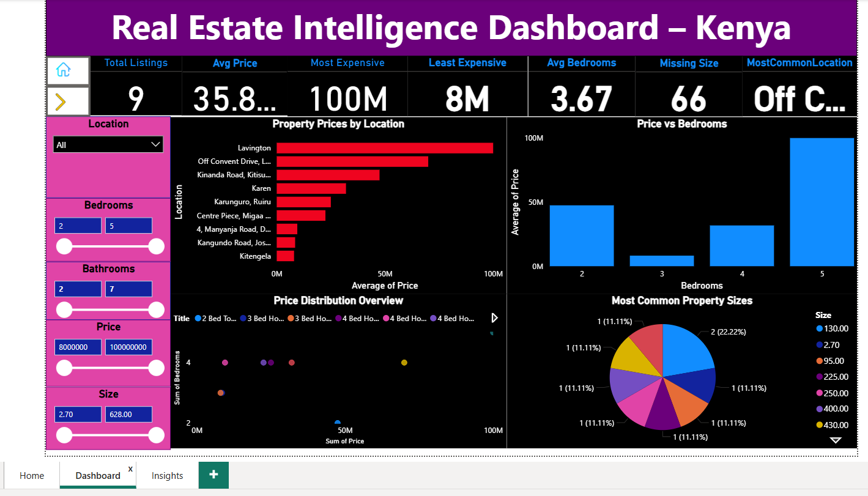Click the Total Listings card value 9
Screen dimensions: 868x496
pos(136,98)
